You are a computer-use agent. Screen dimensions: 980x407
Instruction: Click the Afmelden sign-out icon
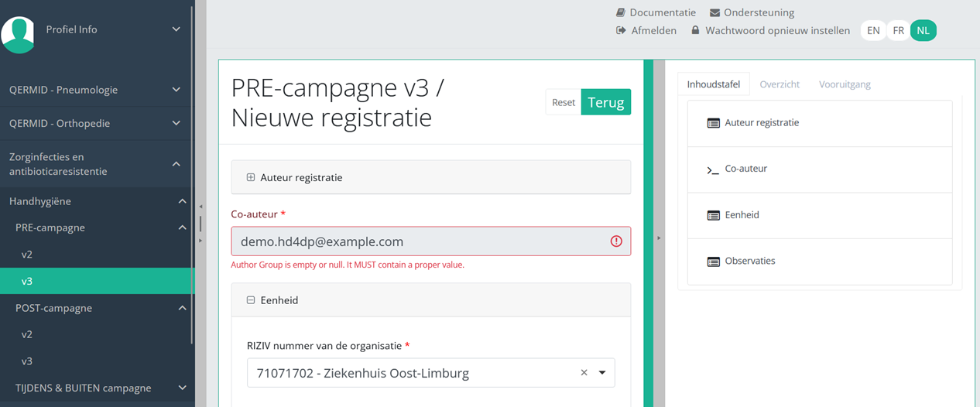[621, 31]
